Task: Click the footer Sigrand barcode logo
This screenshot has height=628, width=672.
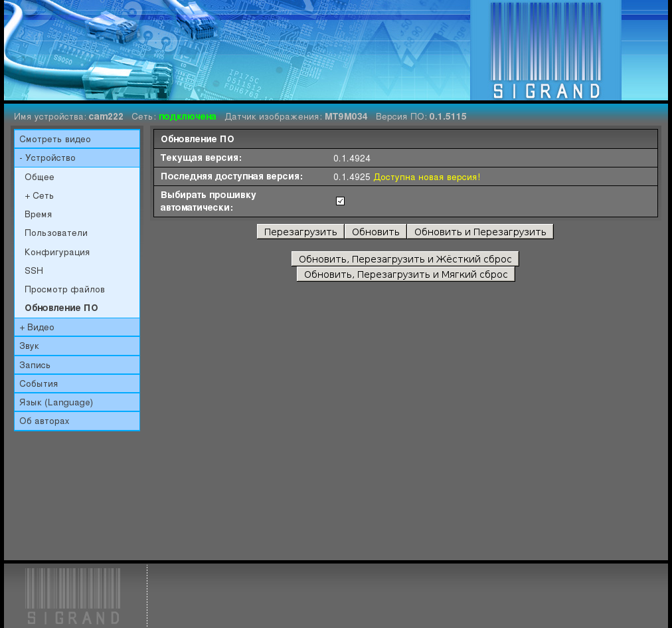Action: point(73,596)
